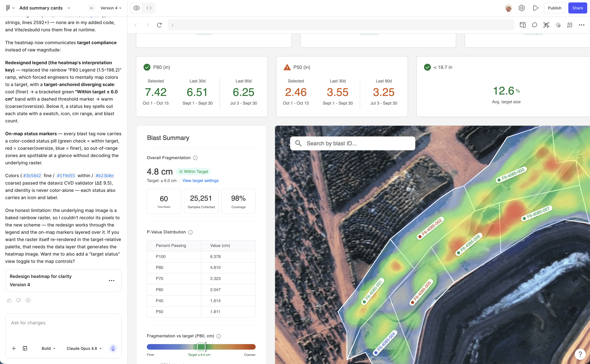Activate the point-and-edit sparkle cursor tool
The width and height of the screenshot is (590, 364).
558,25
